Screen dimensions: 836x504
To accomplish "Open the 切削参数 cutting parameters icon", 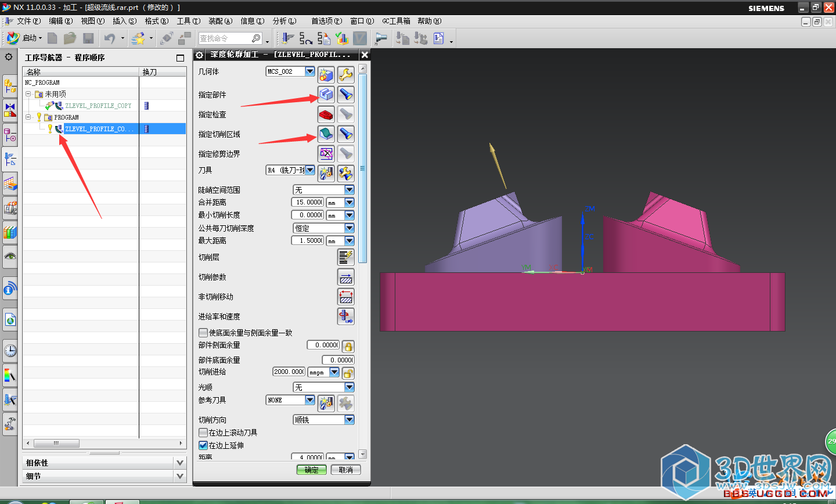I will [x=346, y=277].
